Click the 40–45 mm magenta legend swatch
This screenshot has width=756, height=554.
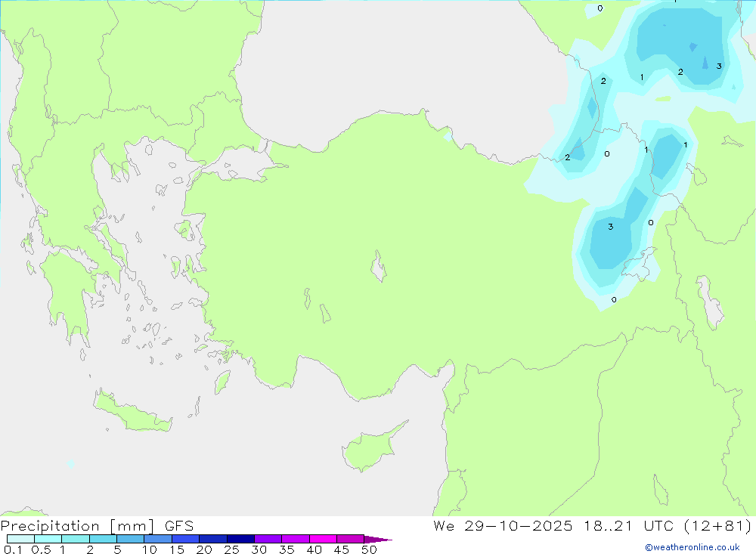323,539
